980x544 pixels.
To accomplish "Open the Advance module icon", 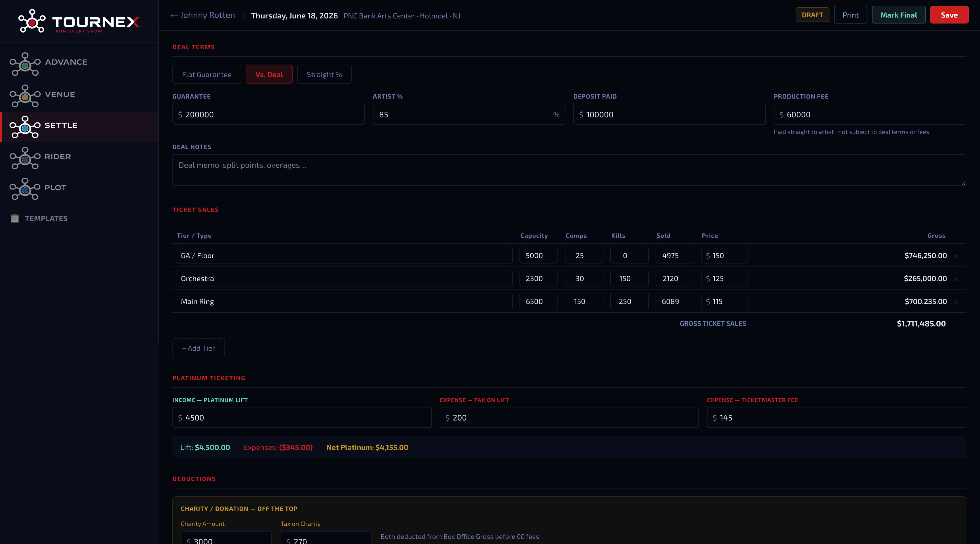I will click(x=25, y=64).
